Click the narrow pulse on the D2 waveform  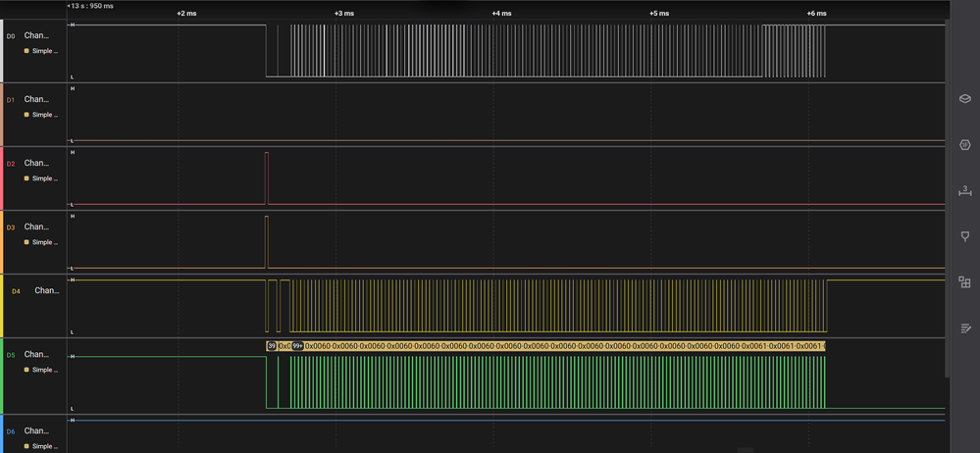[x=266, y=178]
